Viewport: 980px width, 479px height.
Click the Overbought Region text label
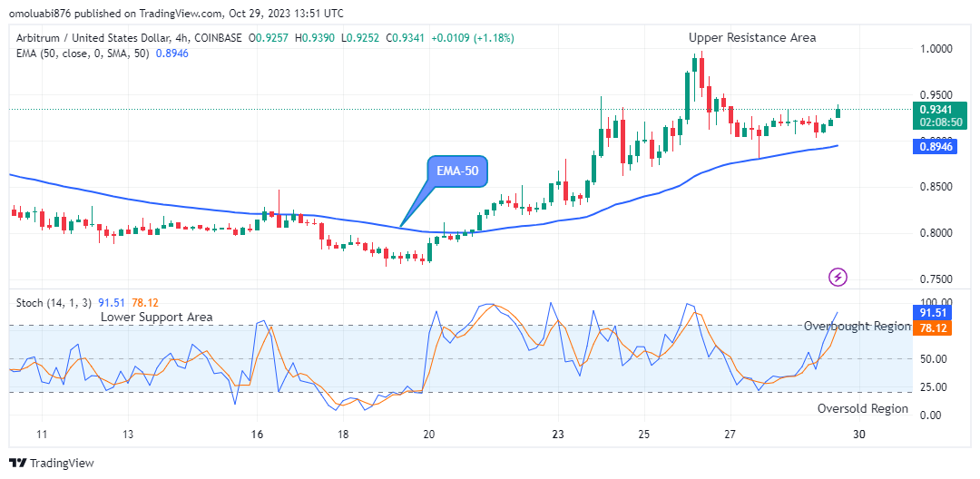857,326
